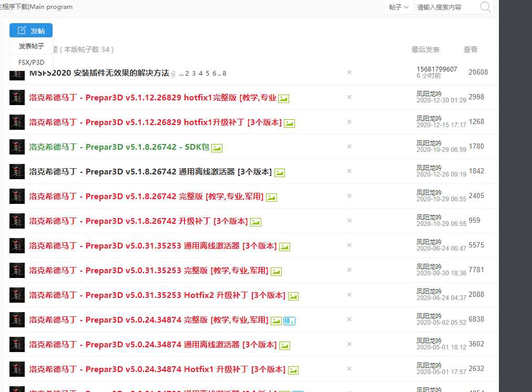Open thread v5.0.31.35253 通用离线激活器
The image size is (532, 392).
(153, 246)
